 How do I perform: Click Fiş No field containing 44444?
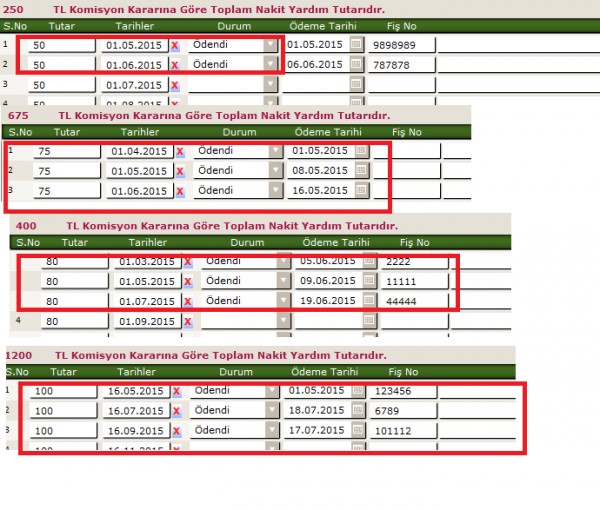415,301
